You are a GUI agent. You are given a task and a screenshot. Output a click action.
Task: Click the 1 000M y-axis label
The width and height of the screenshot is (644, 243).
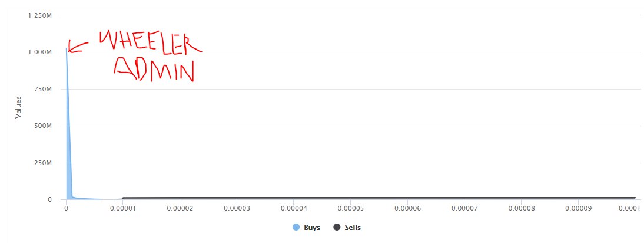click(x=39, y=52)
